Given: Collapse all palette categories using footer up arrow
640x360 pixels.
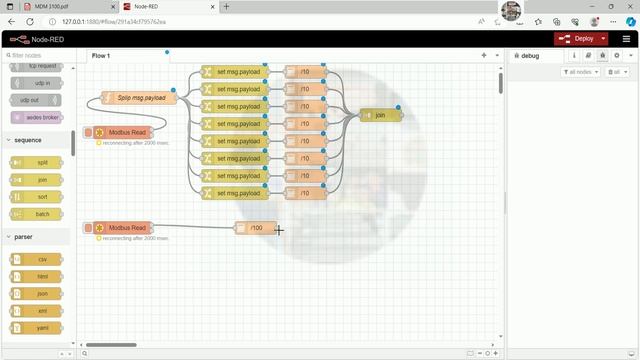Looking at the screenshot, I should coord(62,354).
